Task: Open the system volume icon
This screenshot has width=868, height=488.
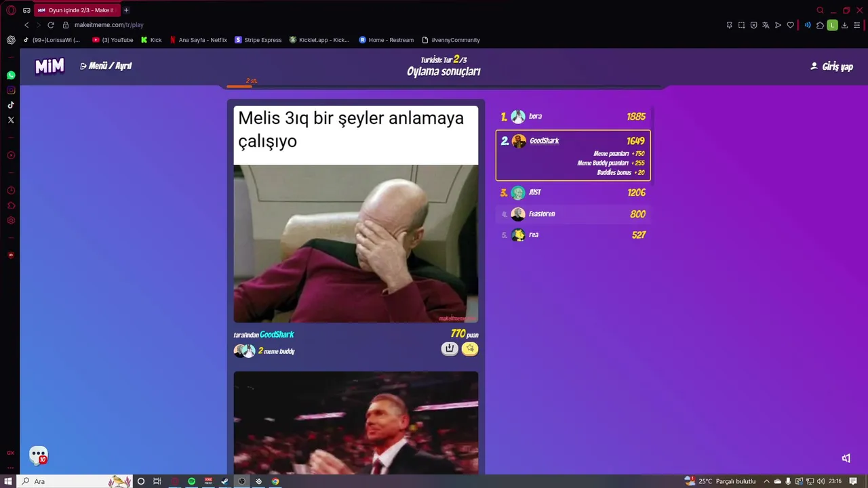Action: click(x=821, y=481)
